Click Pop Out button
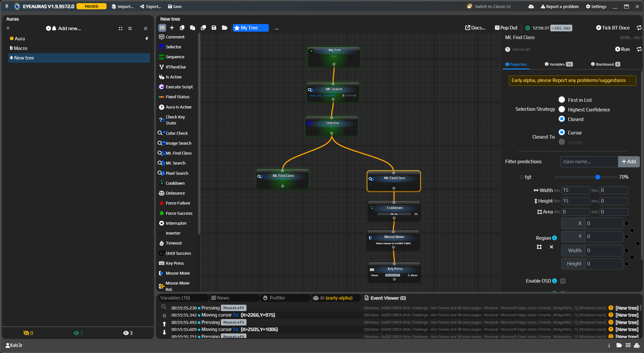Image resolution: width=644 pixels, height=353 pixels. click(x=506, y=28)
